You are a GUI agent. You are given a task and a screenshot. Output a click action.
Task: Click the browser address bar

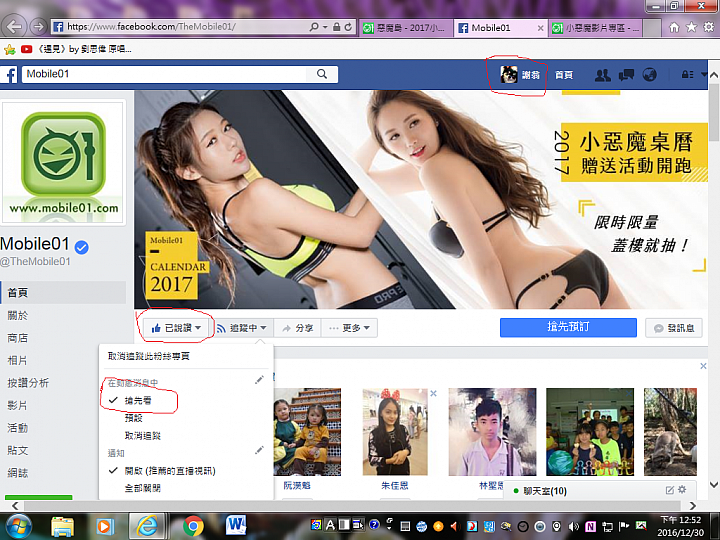[179, 27]
